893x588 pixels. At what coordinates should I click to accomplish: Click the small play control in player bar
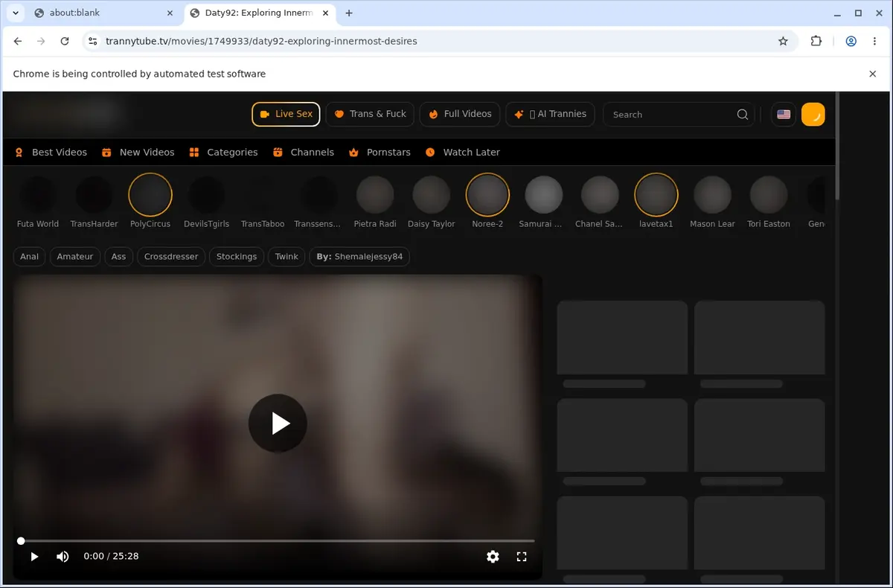[x=34, y=557]
